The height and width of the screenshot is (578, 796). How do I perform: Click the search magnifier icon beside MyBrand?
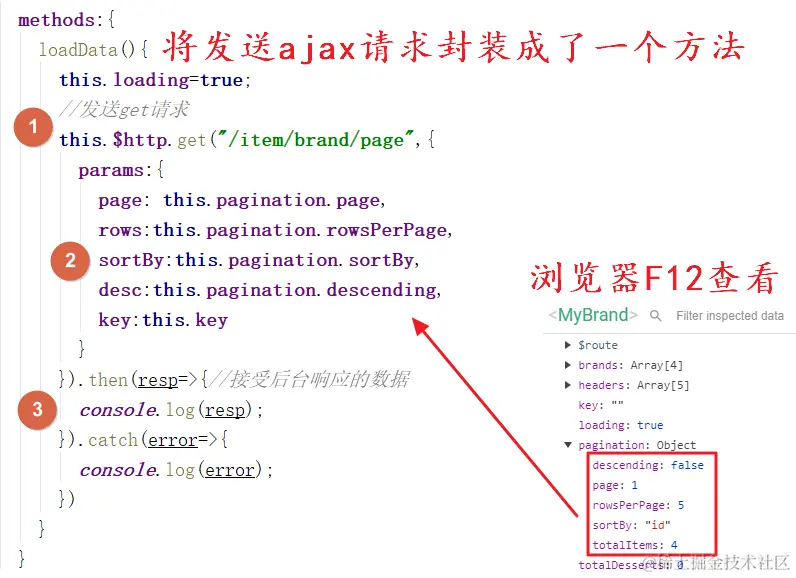(655, 316)
